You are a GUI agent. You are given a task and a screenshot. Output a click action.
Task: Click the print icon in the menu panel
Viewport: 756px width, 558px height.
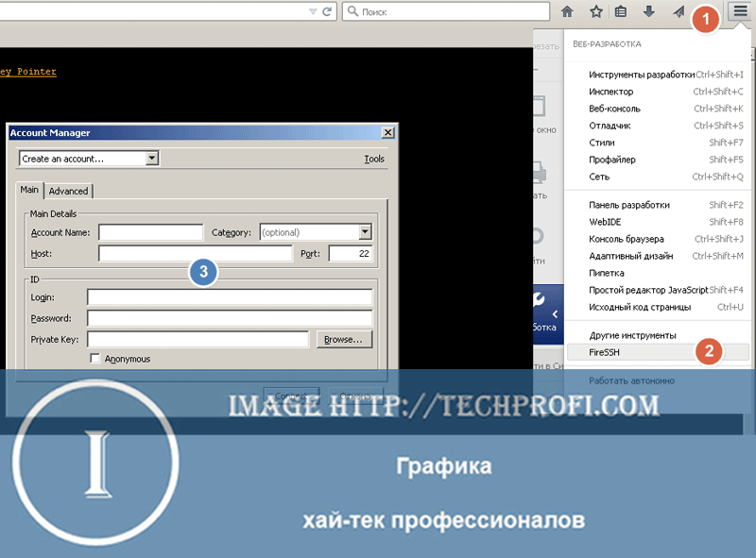pyautogui.click(x=540, y=173)
